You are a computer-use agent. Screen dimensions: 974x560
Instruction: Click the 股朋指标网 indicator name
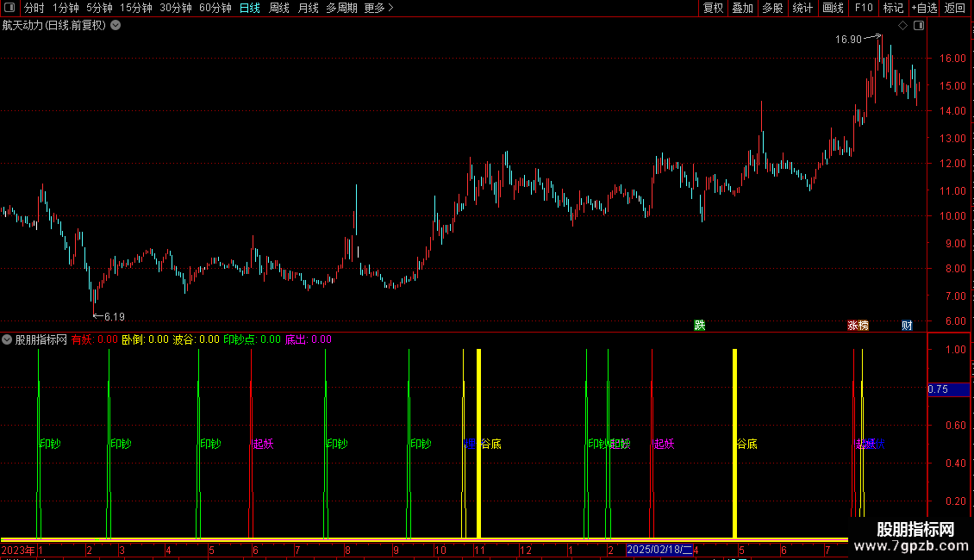[41, 339]
